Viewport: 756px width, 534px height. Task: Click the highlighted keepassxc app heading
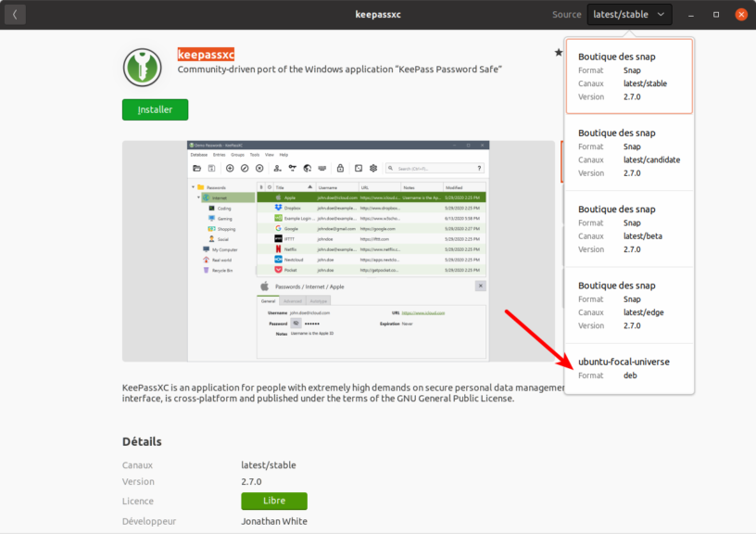coord(206,55)
